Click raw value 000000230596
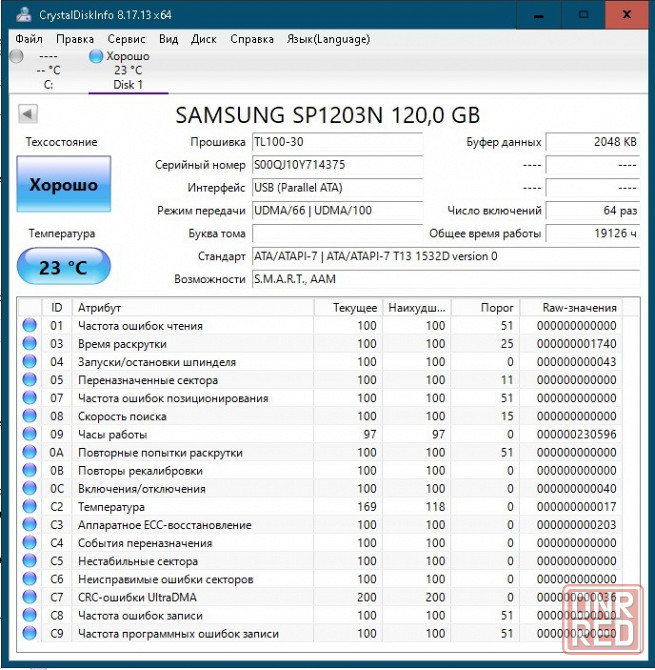 tap(576, 435)
